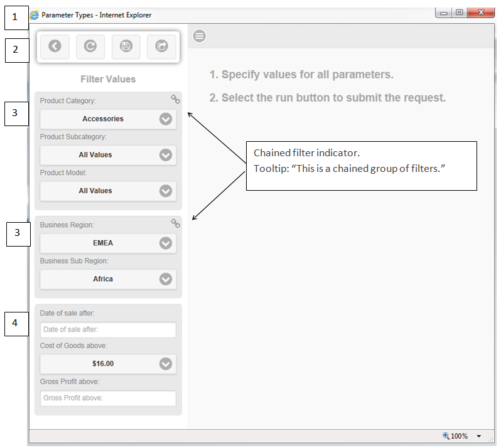Click the Business Region: label
The height and width of the screenshot is (448, 501).
(67, 225)
